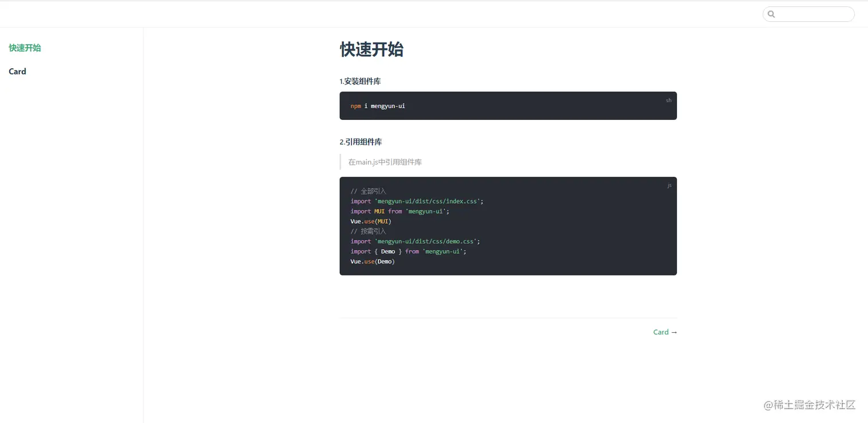Screen dimensions: 868x423
Task: Open 快速开始 in the sidebar
Action: [25, 48]
